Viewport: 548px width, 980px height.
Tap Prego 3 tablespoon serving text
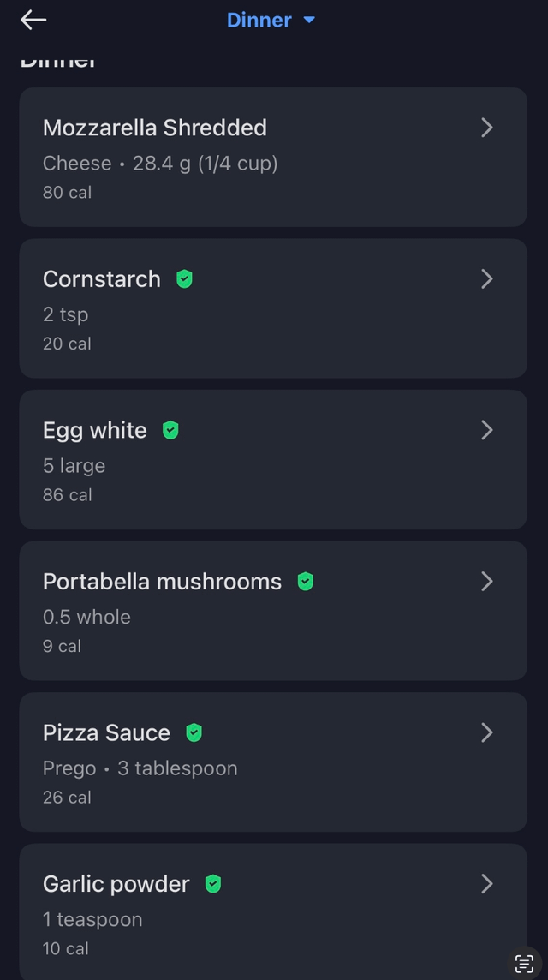point(140,768)
